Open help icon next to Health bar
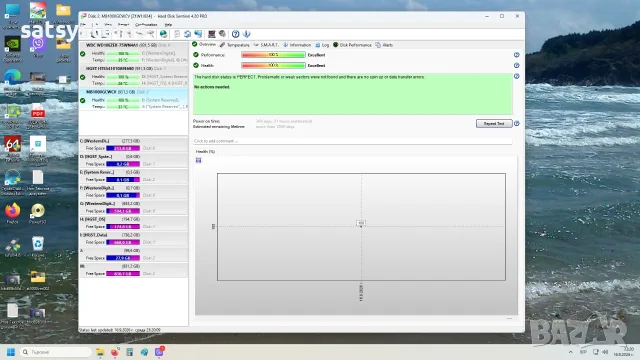 click(x=516, y=65)
